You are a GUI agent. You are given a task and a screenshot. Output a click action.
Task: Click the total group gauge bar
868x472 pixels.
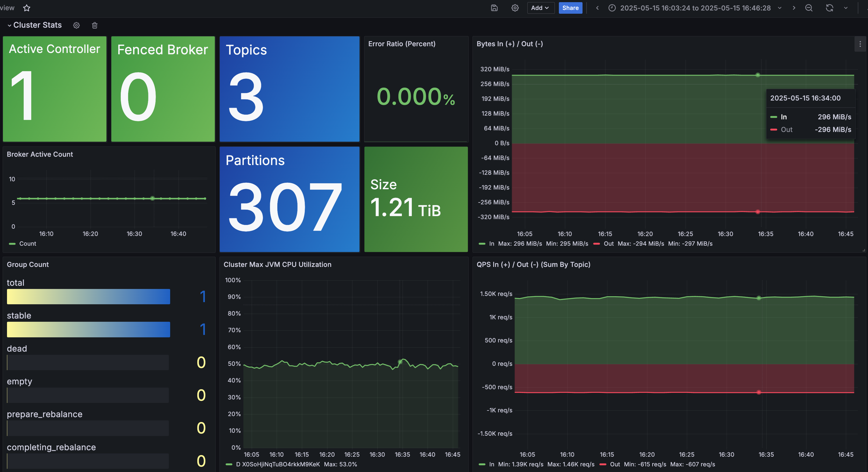(x=88, y=296)
